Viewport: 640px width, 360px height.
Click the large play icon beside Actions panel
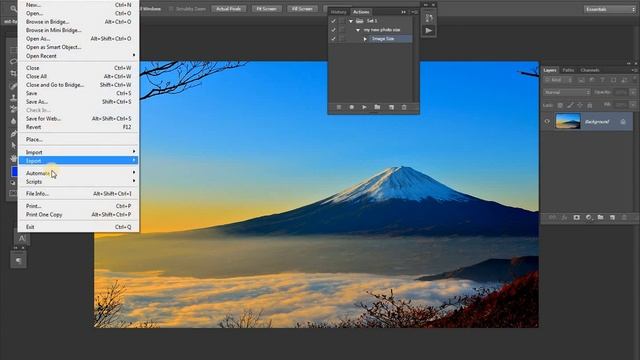point(429,31)
